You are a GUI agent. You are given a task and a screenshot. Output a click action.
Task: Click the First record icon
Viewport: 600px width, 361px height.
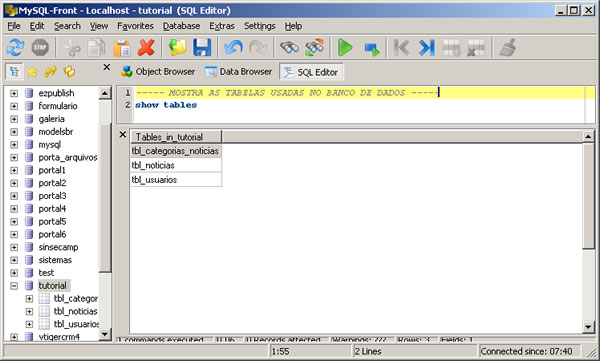coord(401,48)
